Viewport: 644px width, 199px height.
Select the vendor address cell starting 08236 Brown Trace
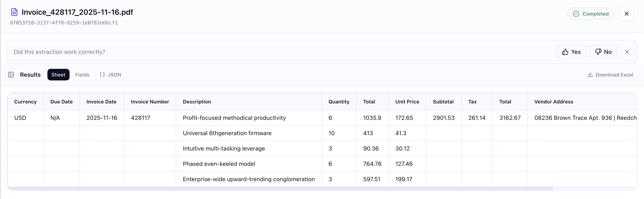point(582,118)
